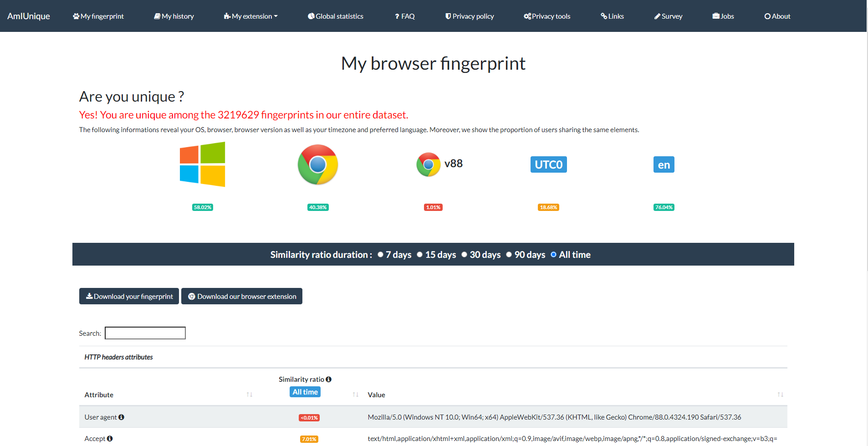Image resolution: width=868 pixels, height=446 pixels.
Task: Sort table by Attribute column arrows
Action: (249, 395)
